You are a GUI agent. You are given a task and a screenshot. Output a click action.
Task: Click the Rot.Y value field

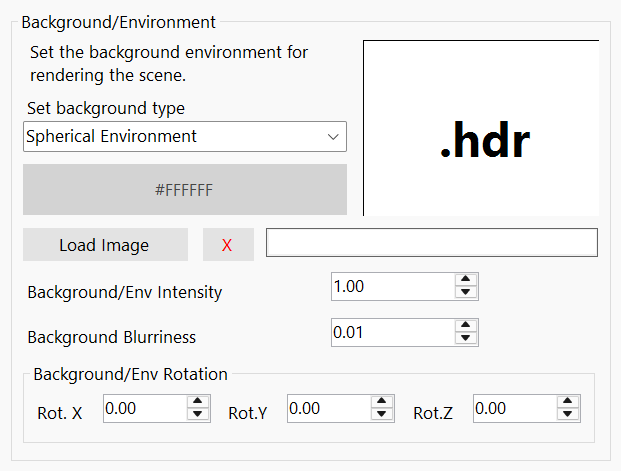coord(329,408)
